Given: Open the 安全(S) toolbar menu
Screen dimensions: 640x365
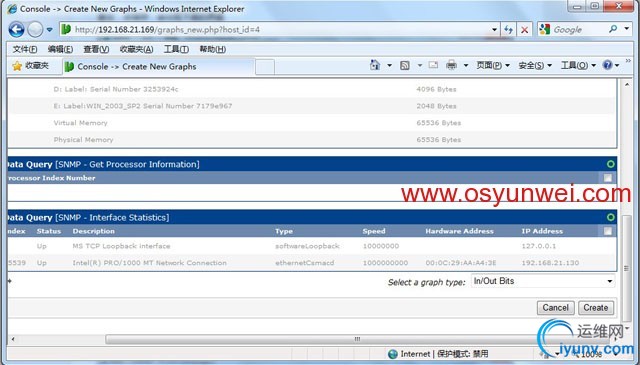Looking at the screenshot, I should (535, 65).
